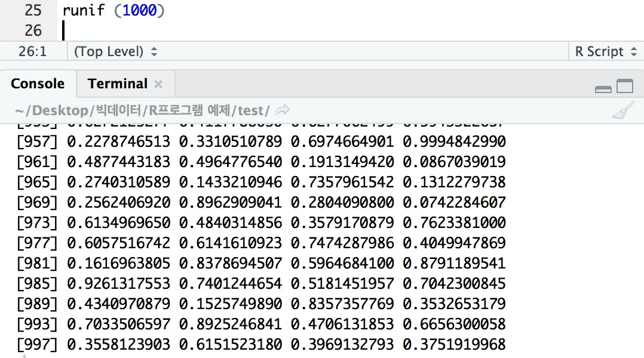Clear console with the broom icon
Viewport: 644px width, 358px height.
(x=623, y=110)
